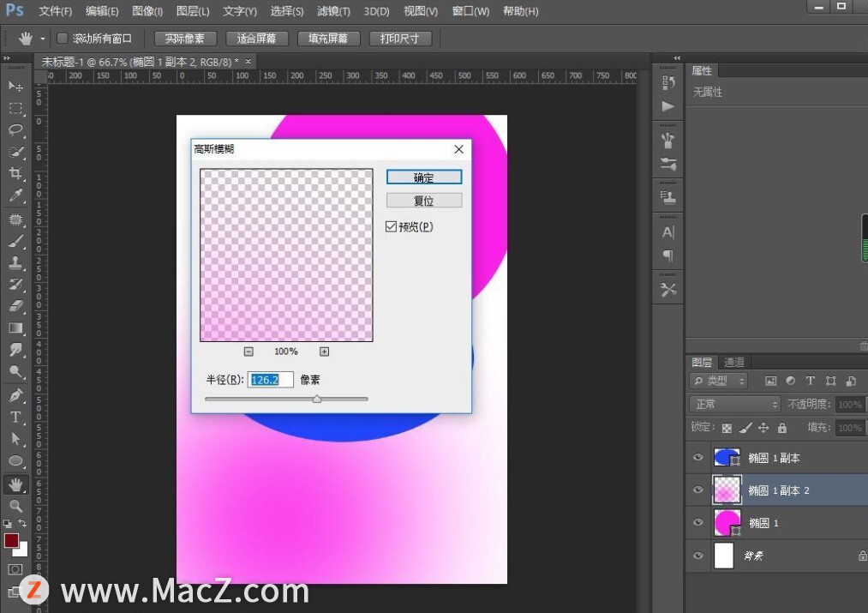This screenshot has height=613, width=868.
Task: Click the 填充屏幕 button
Action: click(x=328, y=39)
